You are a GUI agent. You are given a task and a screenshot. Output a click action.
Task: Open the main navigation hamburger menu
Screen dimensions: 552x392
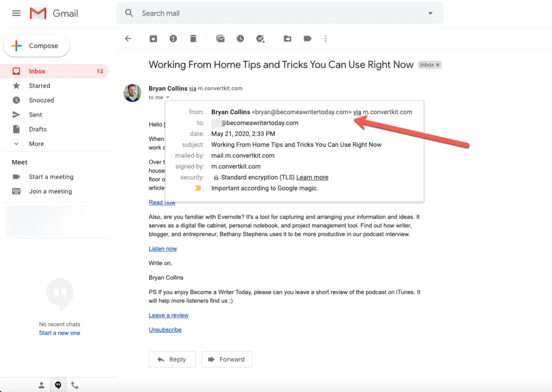pyautogui.click(x=16, y=13)
